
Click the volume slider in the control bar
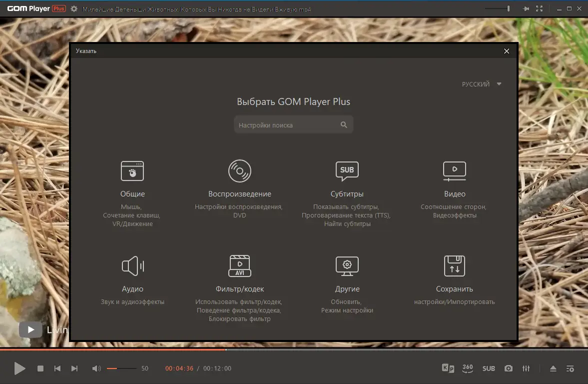point(121,368)
